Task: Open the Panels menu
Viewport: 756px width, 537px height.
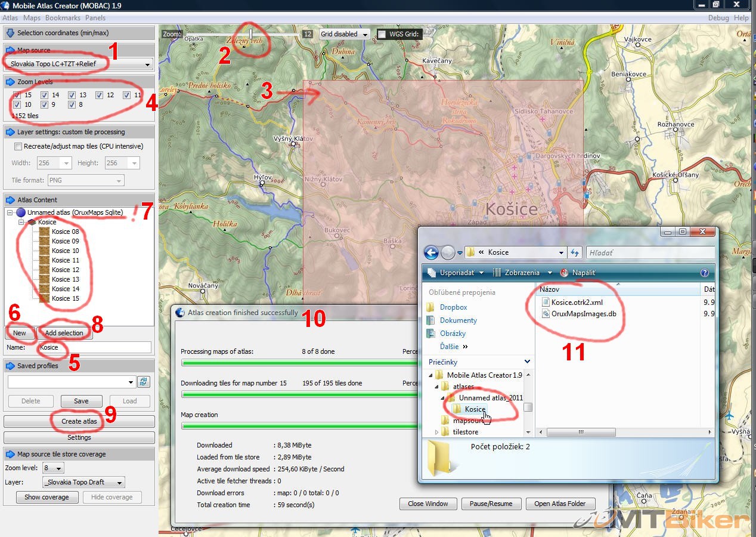Action: pyautogui.click(x=95, y=18)
